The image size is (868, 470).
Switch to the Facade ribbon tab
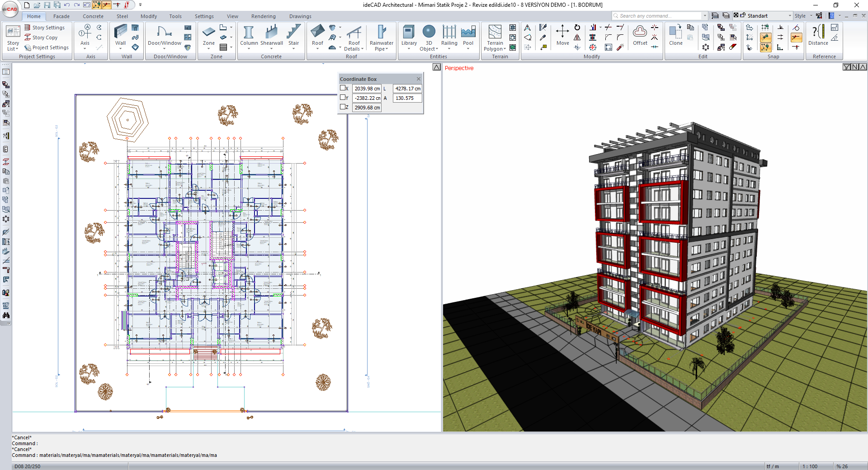point(61,16)
